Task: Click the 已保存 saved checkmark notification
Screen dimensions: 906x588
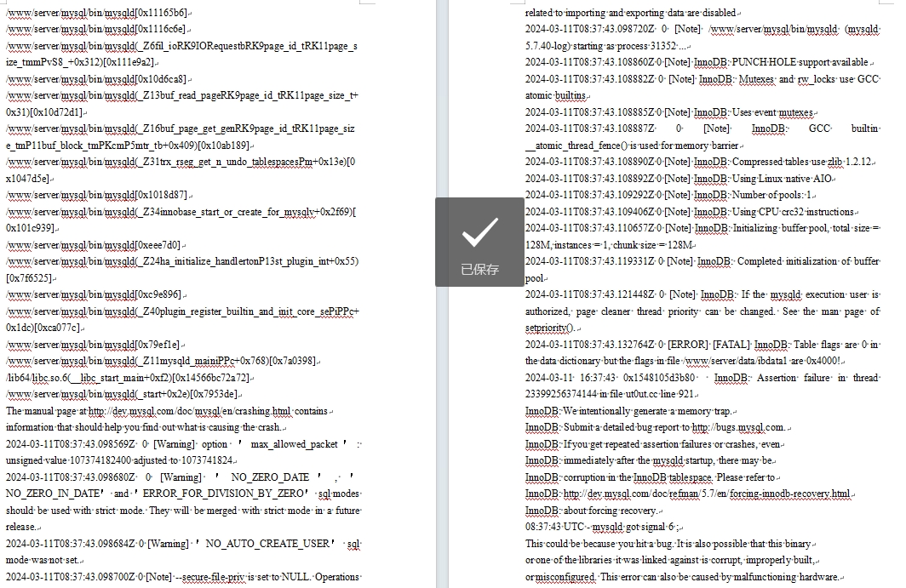Action: 479,242
